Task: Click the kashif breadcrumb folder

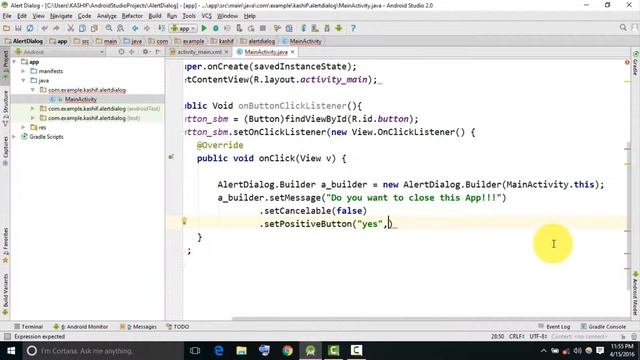Action: click(x=223, y=41)
